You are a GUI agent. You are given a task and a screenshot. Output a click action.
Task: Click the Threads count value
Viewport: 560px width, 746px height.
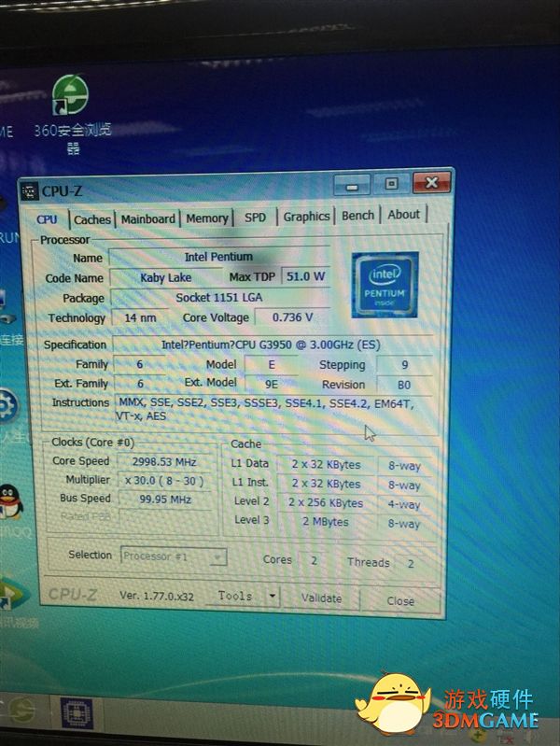point(411,564)
